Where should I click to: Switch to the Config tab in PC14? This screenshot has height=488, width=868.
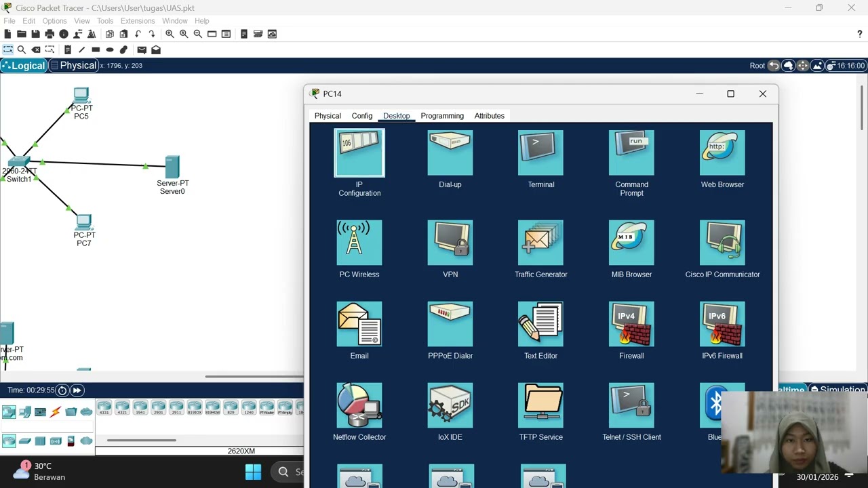click(362, 116)
